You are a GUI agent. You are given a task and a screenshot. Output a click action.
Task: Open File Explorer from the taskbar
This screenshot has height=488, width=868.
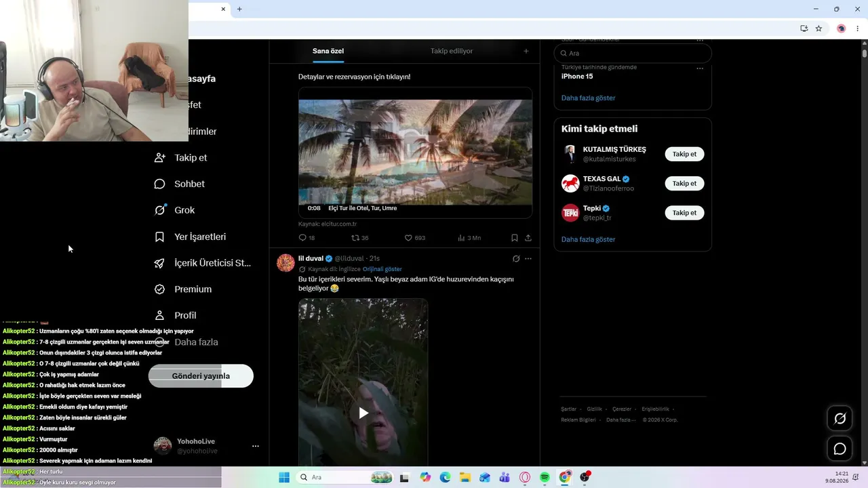pos(465,478)
